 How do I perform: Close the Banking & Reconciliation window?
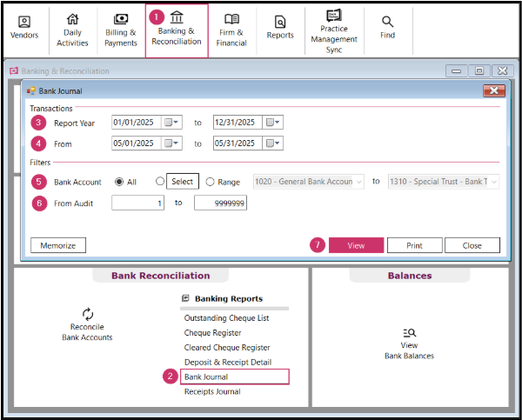coord(502,71)
